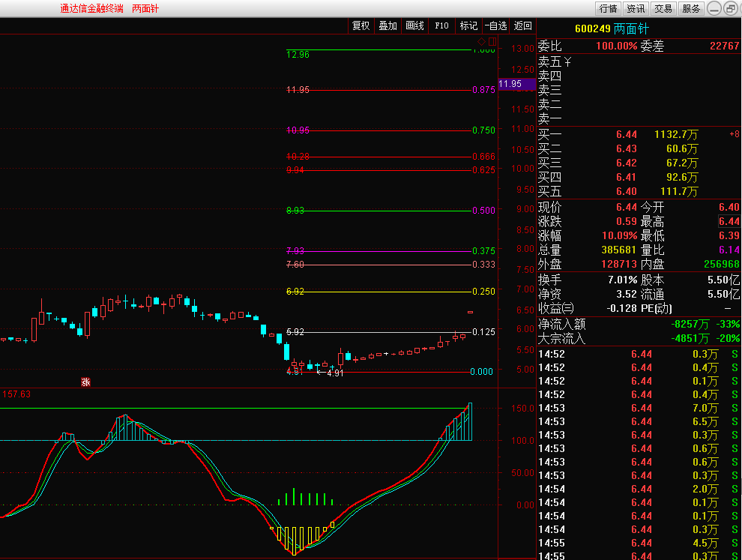Image resolution: width=742 pixels, height=560 pixels.
Task: Click the 委差 value 22767
Action: tap(725, 46)
